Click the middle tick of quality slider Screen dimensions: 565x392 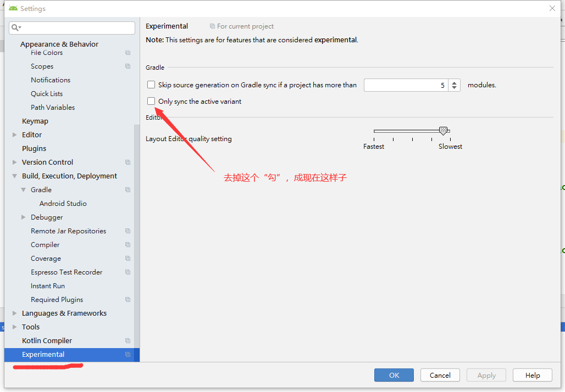[x=412, y=139]
